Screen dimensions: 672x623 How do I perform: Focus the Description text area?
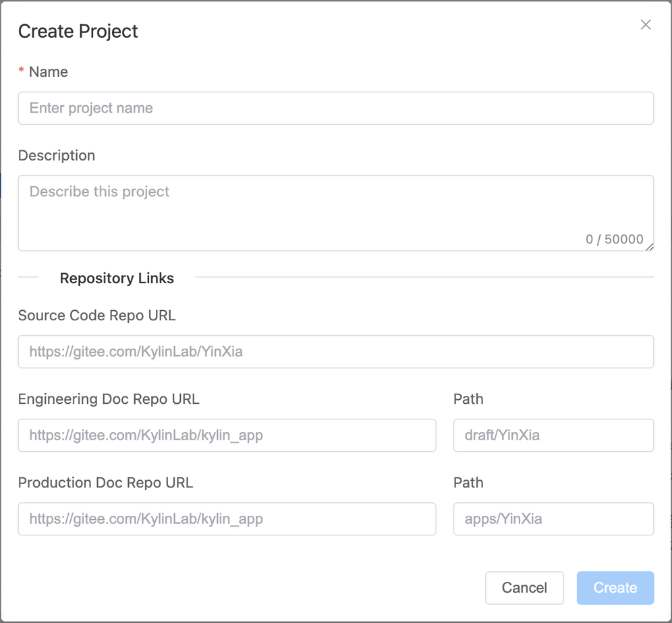tap(335, 213)
